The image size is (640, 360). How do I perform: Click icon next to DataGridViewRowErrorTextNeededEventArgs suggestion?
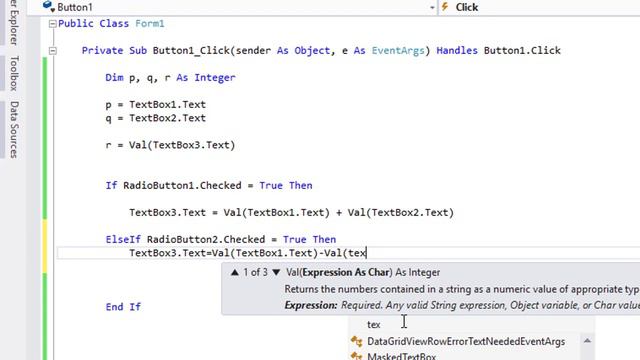pyautogui.click(x=356, y=341)
